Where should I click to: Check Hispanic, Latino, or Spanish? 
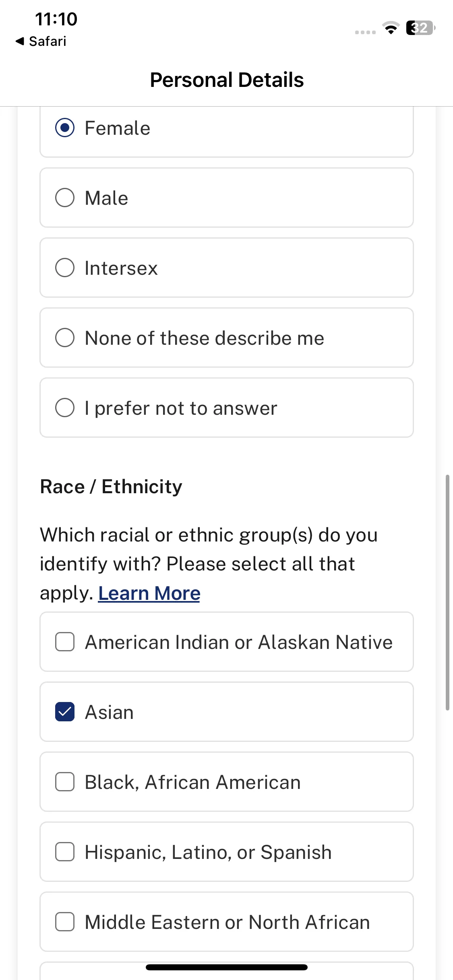[x=226, y=852]
